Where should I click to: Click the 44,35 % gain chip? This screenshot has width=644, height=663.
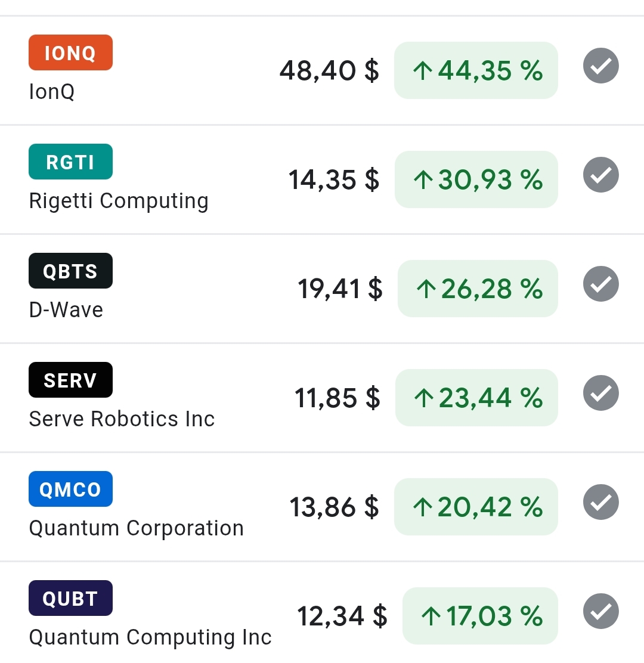[x=476, y=70]
